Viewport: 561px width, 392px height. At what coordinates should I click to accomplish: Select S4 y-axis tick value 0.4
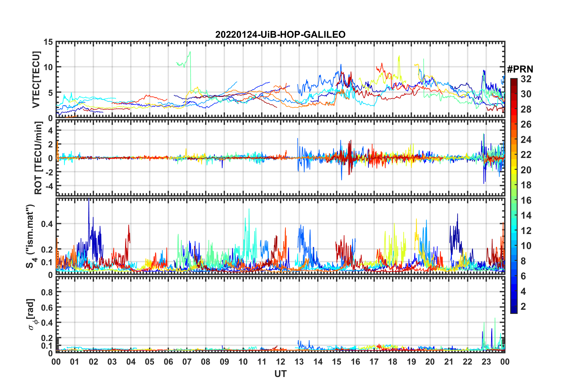(x=47, y=224)
